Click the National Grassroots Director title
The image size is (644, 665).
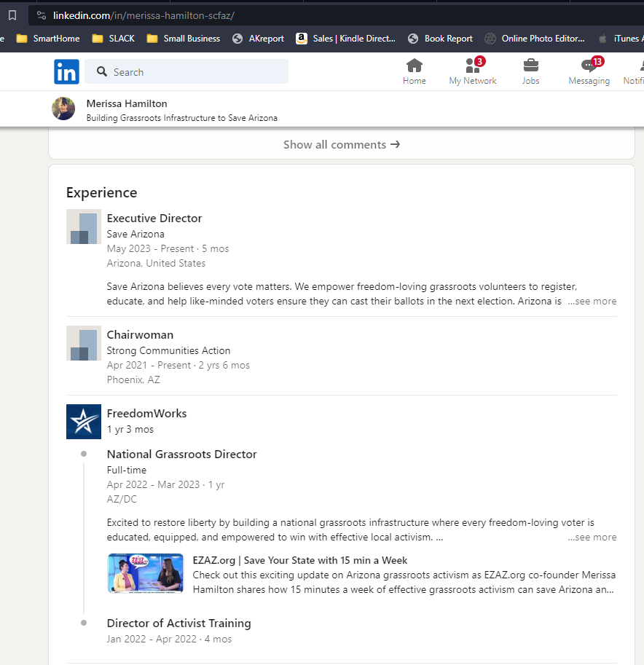point(182,455)
